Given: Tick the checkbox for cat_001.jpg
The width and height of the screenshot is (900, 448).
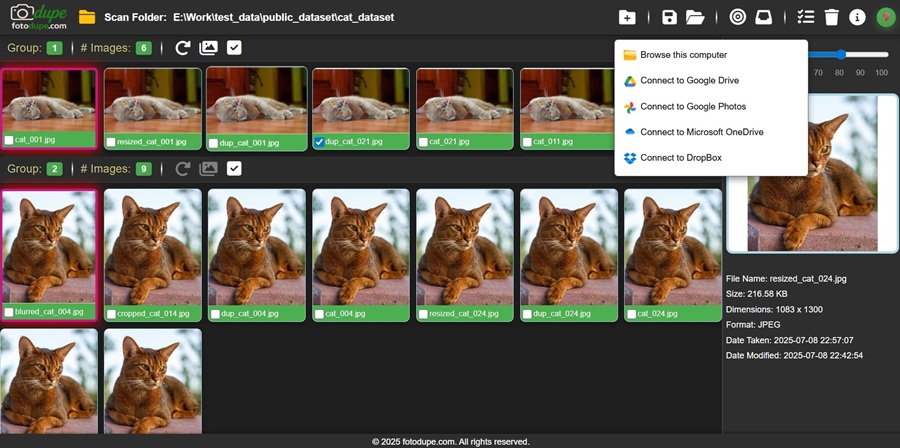Looking at the screenshot, I should pyautogui.click(x=9, y=142).
